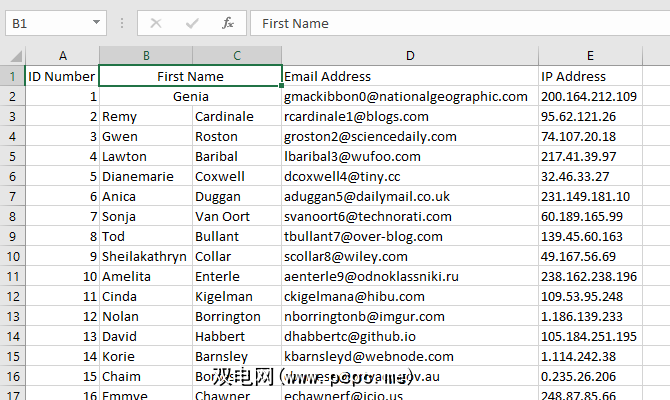Click the cell containing Kigelman
The height and width of the screenshot is (400, 670).
point(237,296)
